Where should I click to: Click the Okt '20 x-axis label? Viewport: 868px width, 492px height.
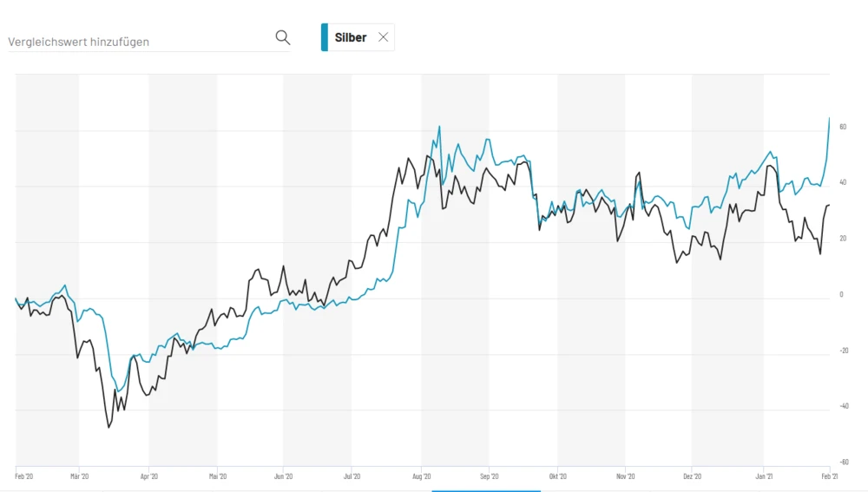557,476
